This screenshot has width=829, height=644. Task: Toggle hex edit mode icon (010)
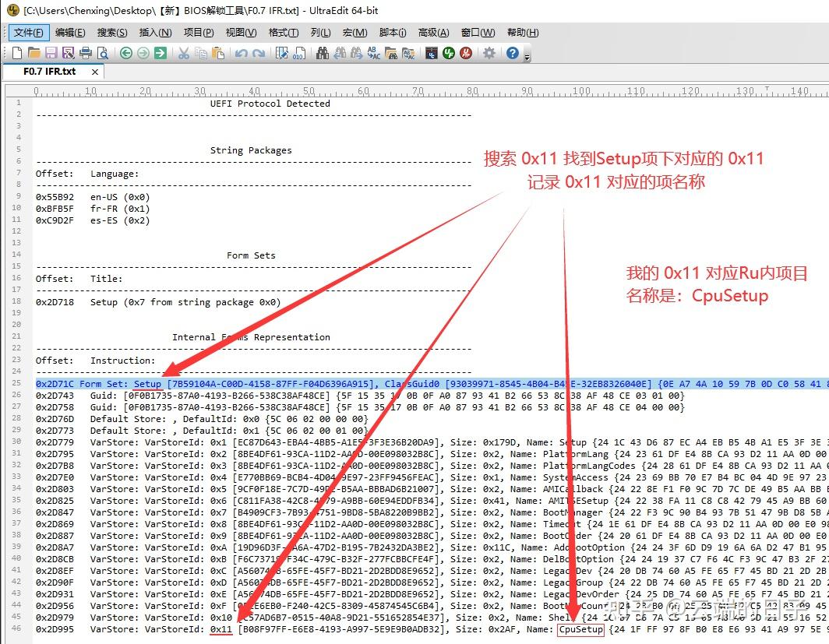coord(298,53)
